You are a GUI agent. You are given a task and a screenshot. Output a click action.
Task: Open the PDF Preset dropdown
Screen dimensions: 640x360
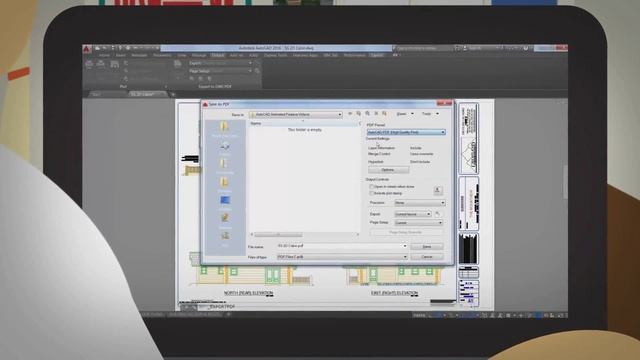pos(406,132)
